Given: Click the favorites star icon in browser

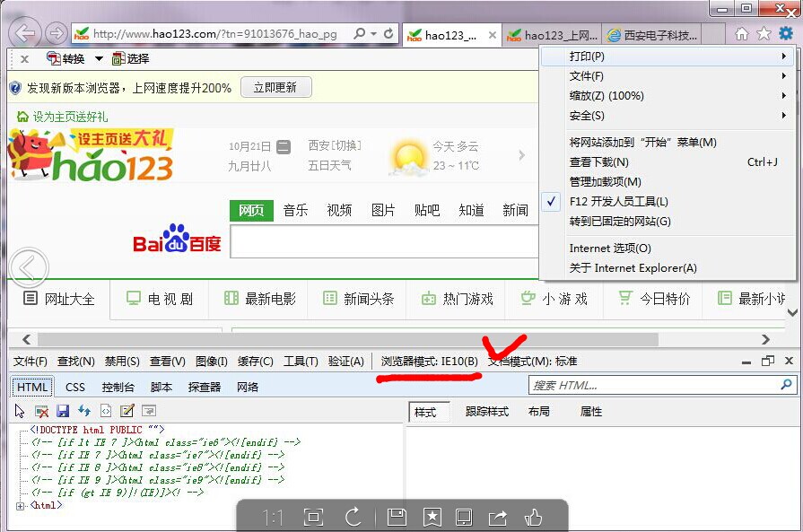Looking at the screenshot, I should pos(764,33).
